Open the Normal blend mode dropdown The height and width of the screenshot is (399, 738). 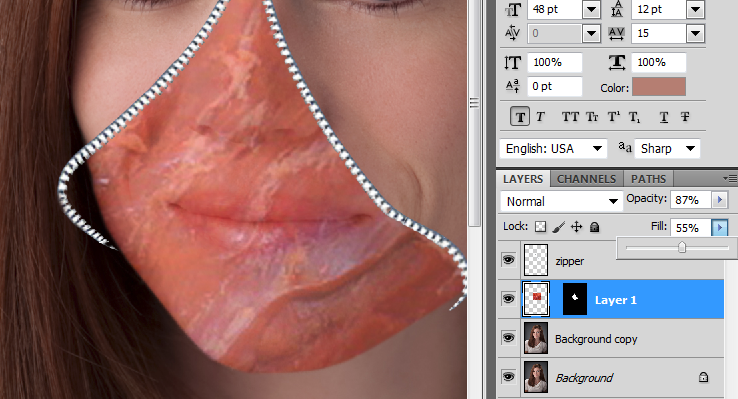click(x=561, y=201)
